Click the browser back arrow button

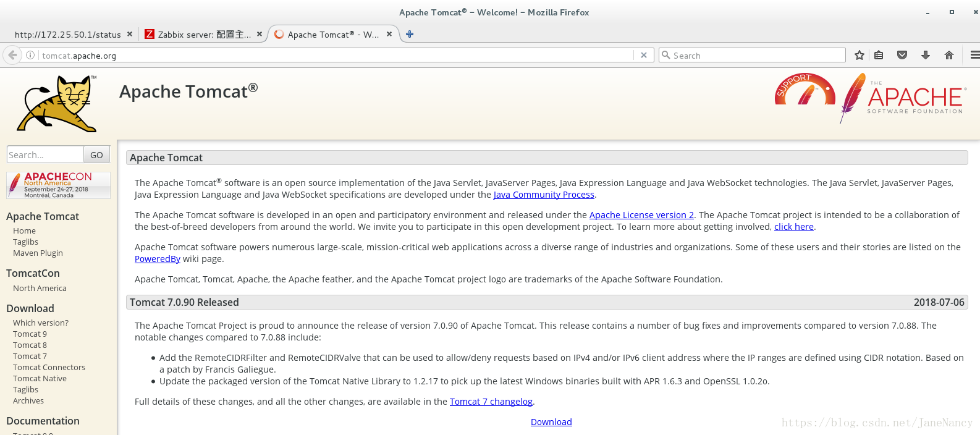tap(12, 55)
